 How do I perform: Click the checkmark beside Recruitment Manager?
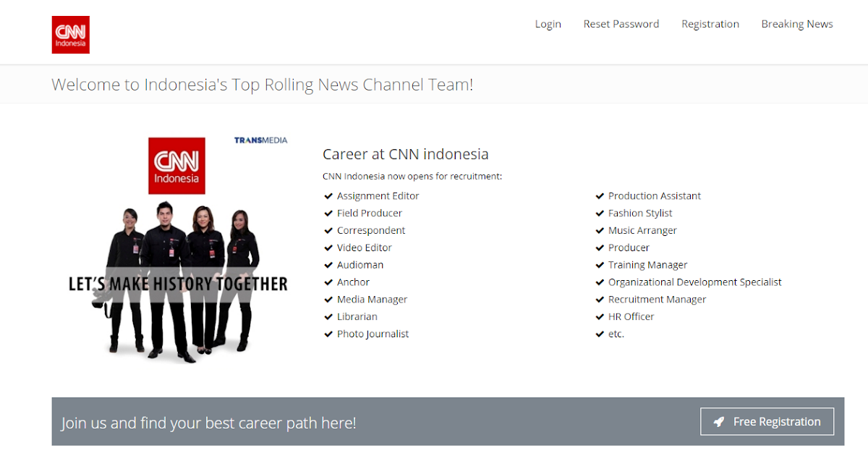click(600, 300)
